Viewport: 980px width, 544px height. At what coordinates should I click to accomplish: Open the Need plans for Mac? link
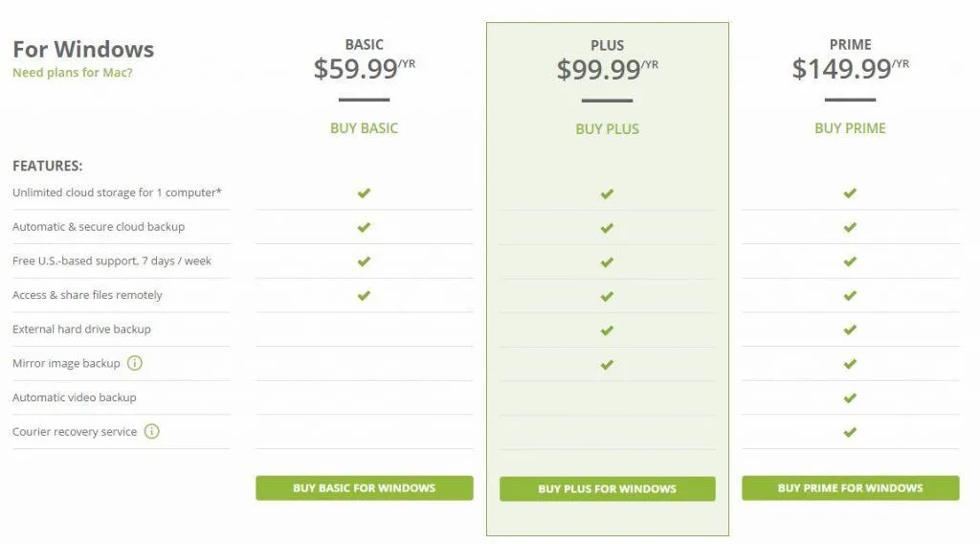pyautogui.click(x=73, y=73)
